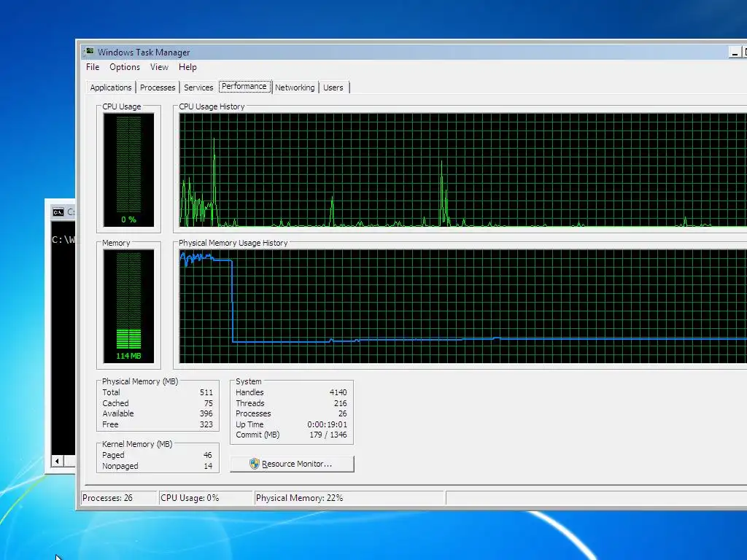
Task: Open the Help menu
Action: click(x=187, y=67)
